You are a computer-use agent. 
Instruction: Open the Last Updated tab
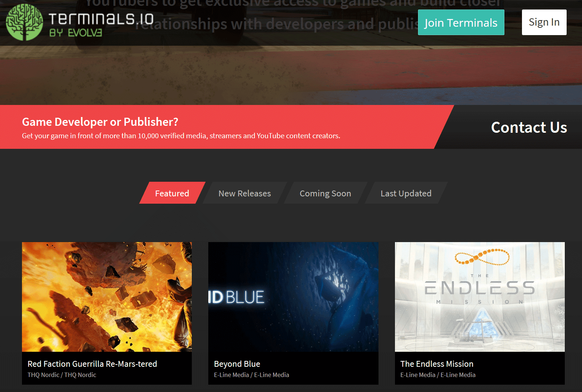[x=406, y=193]
